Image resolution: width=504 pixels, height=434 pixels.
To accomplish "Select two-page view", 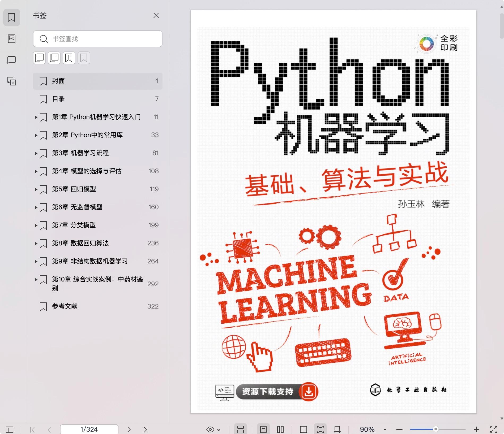I will [x=280, y=429].
